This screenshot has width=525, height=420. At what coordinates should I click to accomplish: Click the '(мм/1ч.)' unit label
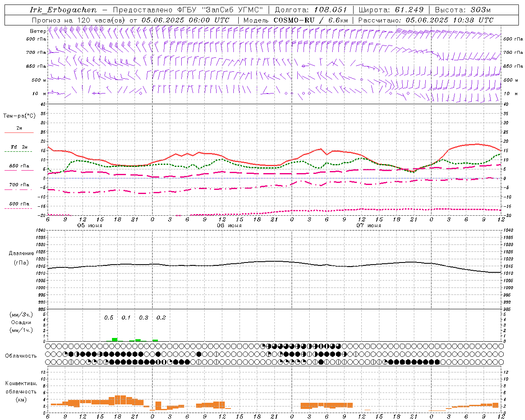21,330
